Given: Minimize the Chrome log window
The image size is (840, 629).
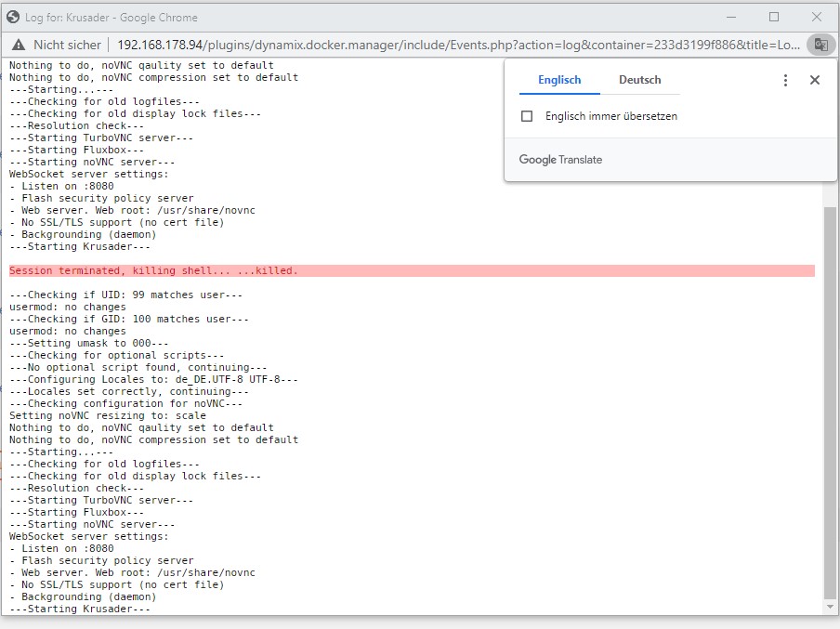Looking at the screenshot, I should (x=731, y=17).
